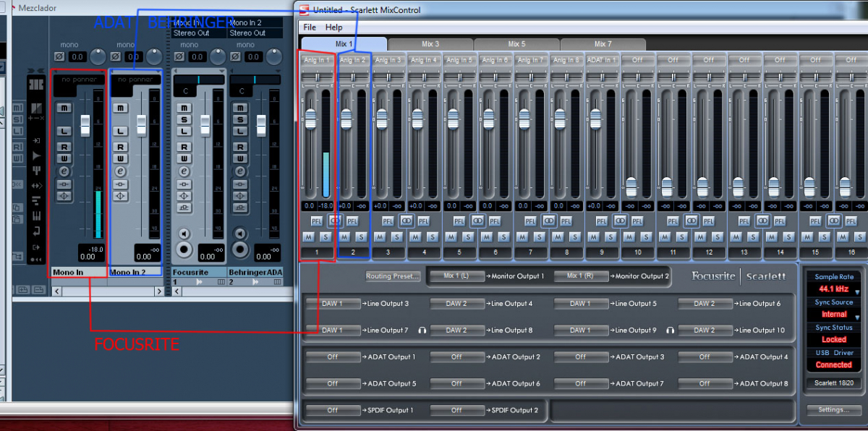Open the File menu in MixControl
The width and height of the screenshot is (868, 431).
[x=310, y=27]
